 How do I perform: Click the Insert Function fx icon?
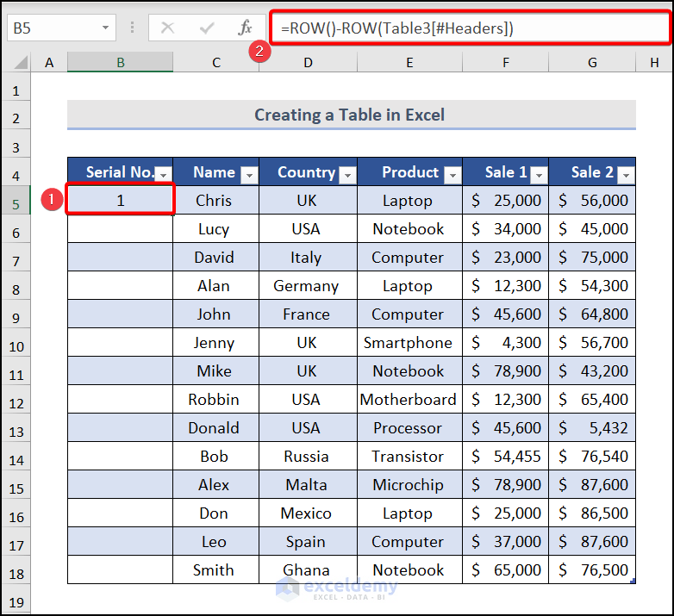[x=245, y=28]
